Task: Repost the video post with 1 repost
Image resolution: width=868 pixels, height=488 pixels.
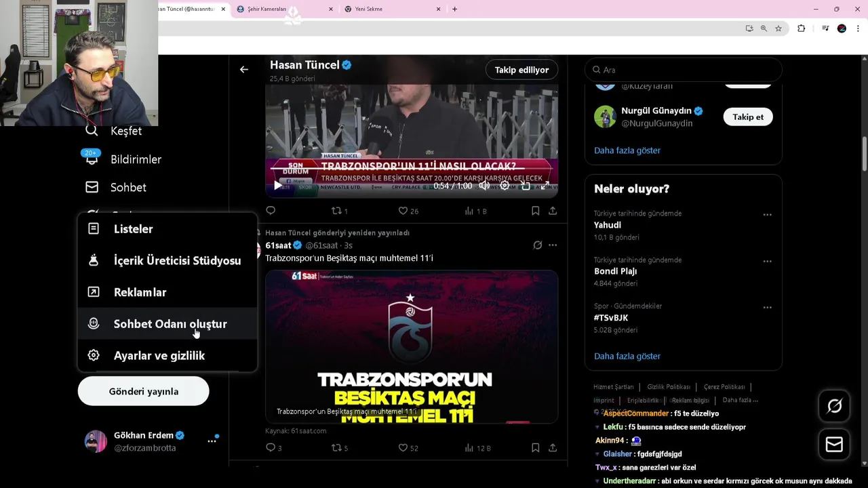Action: coord(339,211)
